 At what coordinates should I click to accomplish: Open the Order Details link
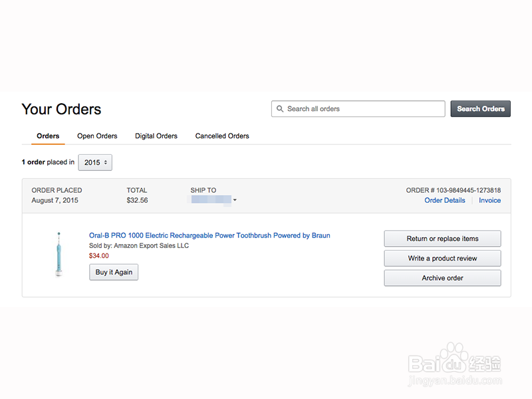pyautogui.click(x=445, y=200)
